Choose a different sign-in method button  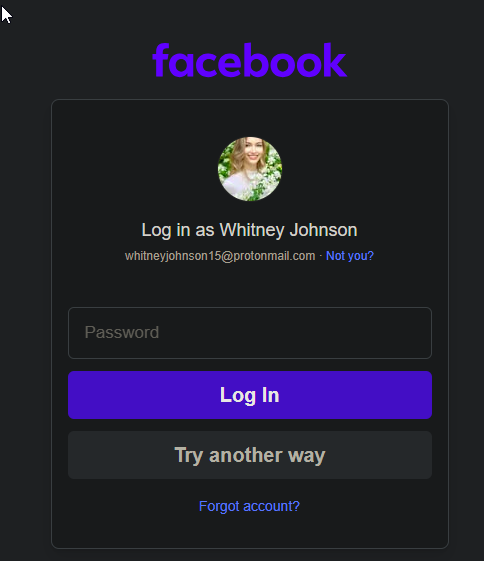[250, 455]
